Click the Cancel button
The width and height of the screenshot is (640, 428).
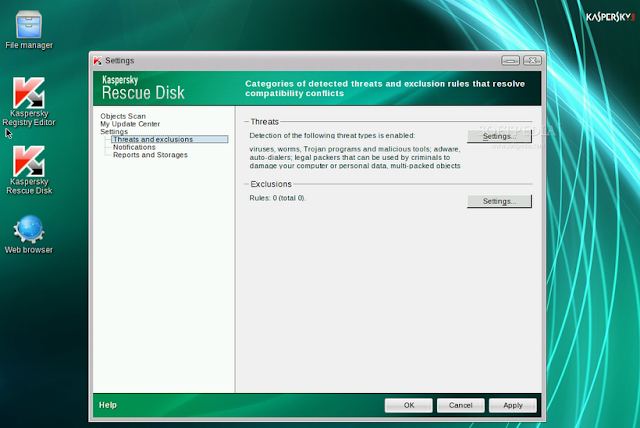click(460, 405)
